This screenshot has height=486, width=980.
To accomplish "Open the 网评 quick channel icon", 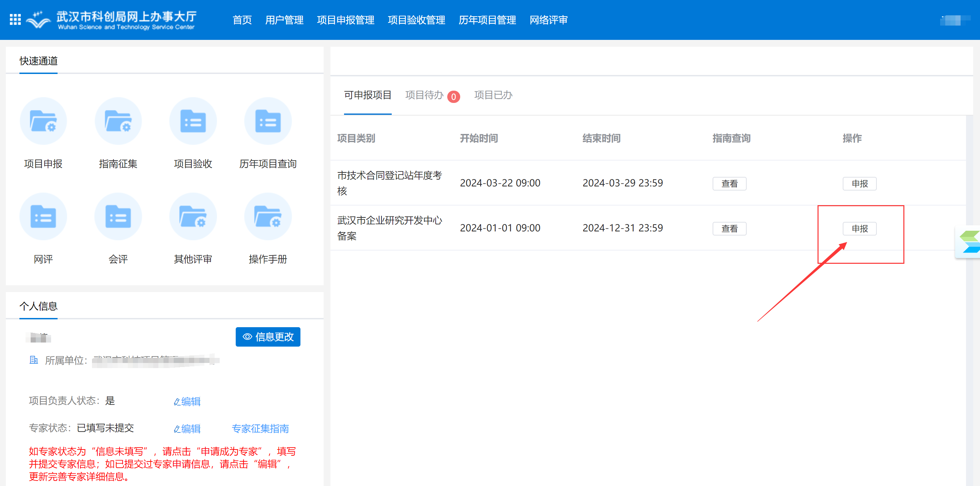I will (43, 216).
